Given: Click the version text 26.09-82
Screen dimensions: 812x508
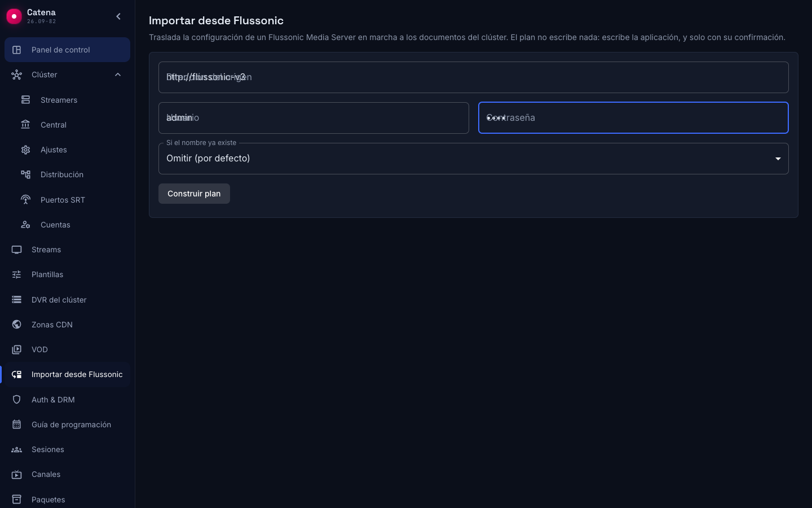Looking at the screenshot, I should click(x=41, y=21).
